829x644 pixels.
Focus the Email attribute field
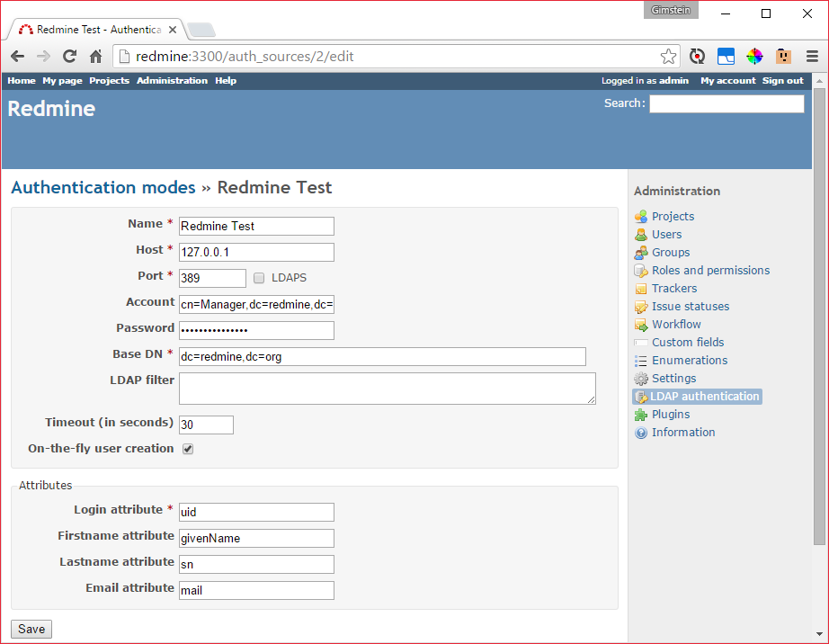[x=256, y=590]
